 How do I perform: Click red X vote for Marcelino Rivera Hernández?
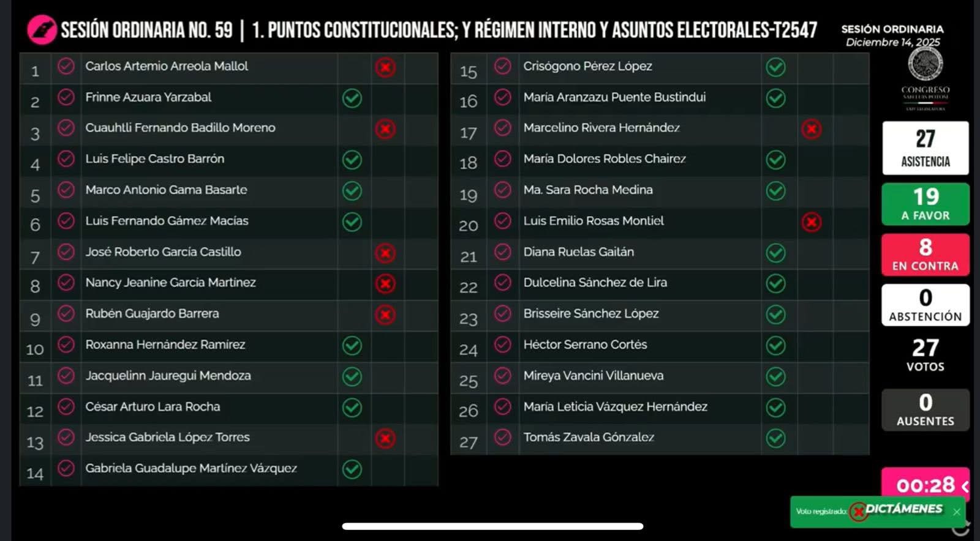click(x=812, y=129)
